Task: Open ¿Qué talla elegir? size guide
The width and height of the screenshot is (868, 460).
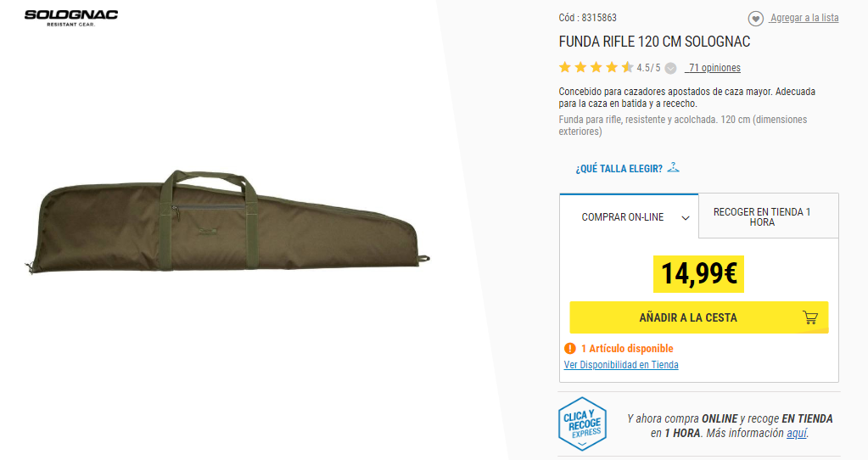Action: click(619, 169)
